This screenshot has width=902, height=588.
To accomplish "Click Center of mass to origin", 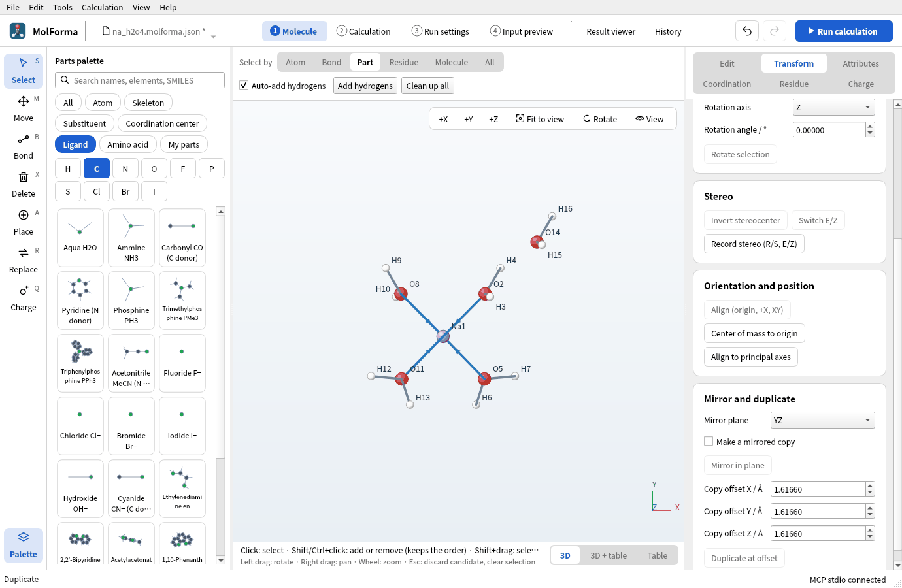I will tap(754, 333).
